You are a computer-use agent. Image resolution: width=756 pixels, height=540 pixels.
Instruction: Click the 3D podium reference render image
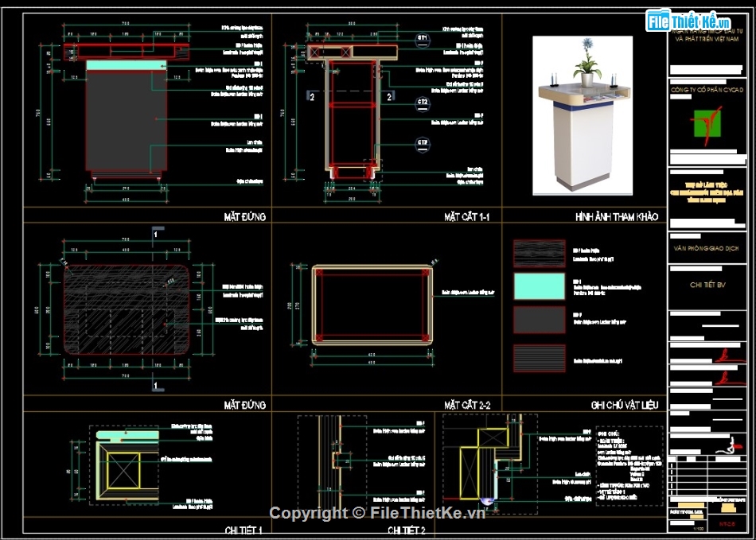click(583, 115)
